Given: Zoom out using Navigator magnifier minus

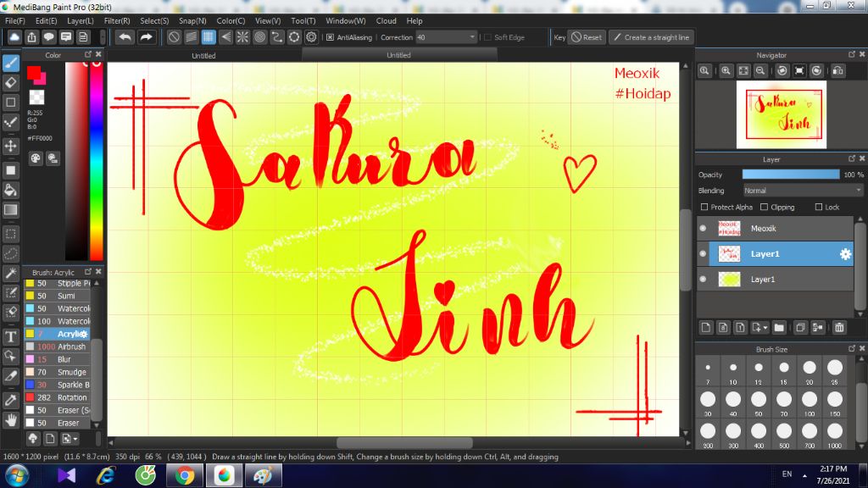Looking at the screenshot, I should tap(760, 71).
